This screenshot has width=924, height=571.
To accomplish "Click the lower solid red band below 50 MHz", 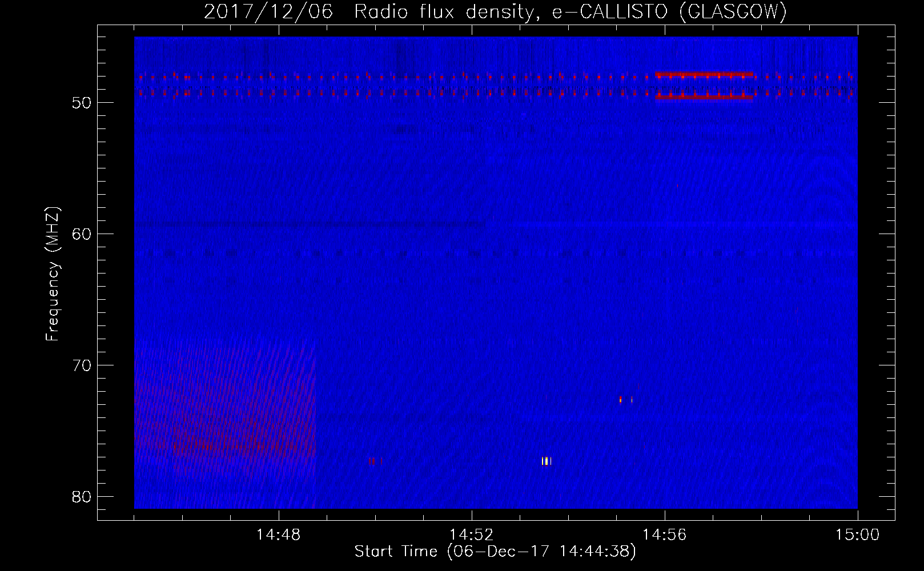I will pos(704,97).
